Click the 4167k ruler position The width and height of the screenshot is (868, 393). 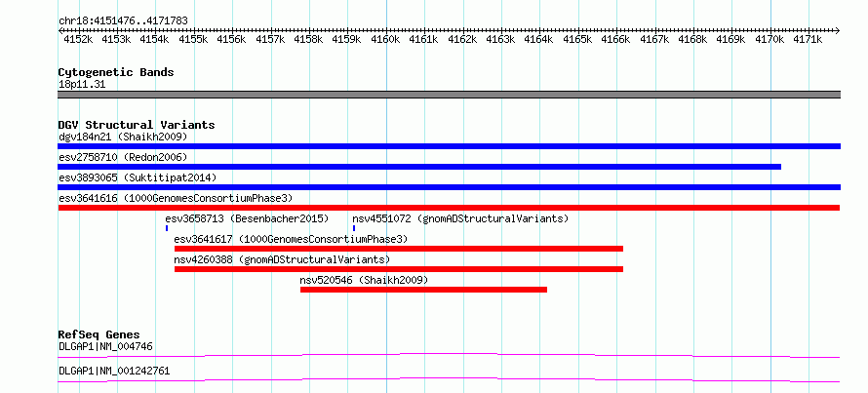[x=654, y=39]
